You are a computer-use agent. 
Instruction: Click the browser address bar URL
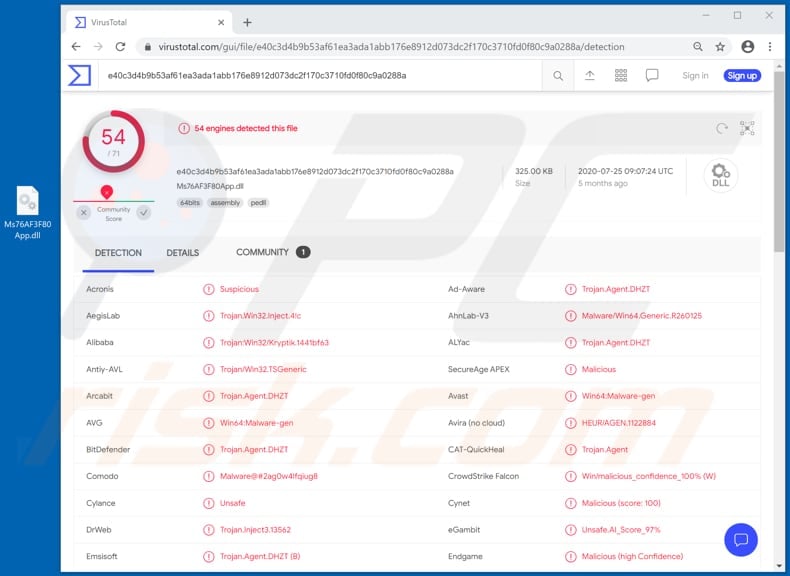pyautogui.click(x=391, y=47)
